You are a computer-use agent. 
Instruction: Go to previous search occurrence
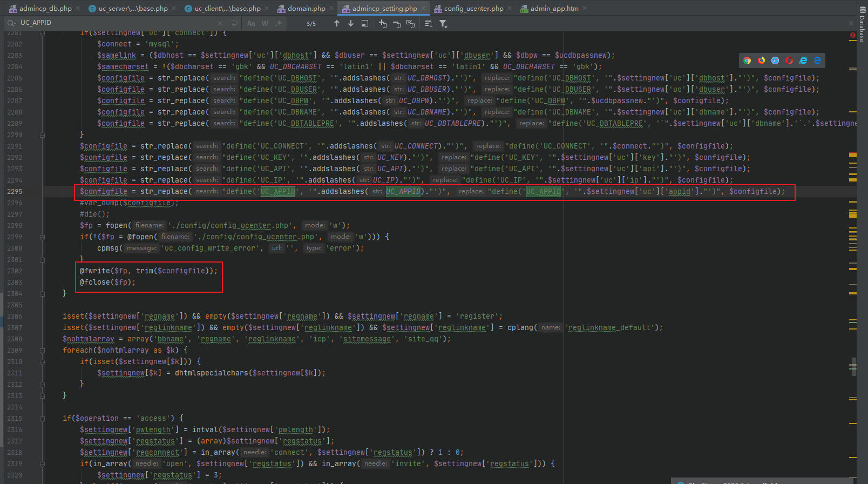point(337,23)
